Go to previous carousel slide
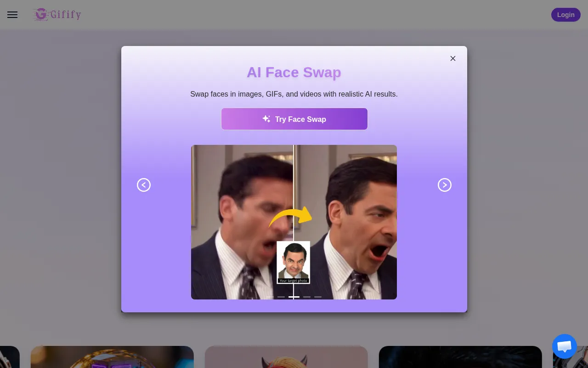 [x=144, y=185]
